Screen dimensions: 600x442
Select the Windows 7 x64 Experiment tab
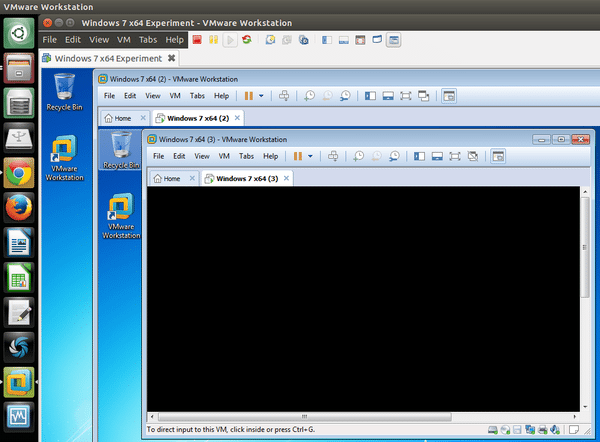click(x=108, y=58)
